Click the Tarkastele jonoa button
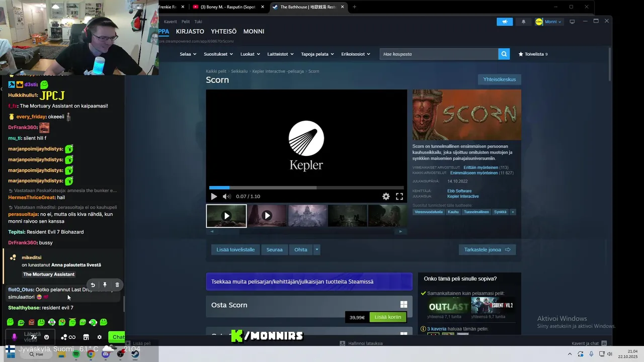Image resolution: width=644 pixels, height=362 pixels. pyautogui.click(x=487, y=249)
